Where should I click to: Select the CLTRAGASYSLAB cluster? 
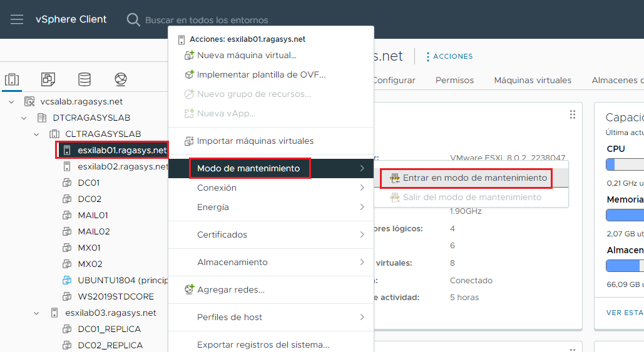click(103, 134)
